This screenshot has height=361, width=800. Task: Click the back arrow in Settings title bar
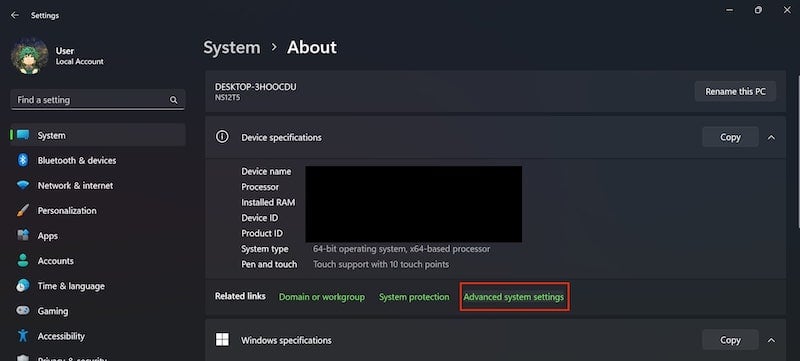(15, 15)
